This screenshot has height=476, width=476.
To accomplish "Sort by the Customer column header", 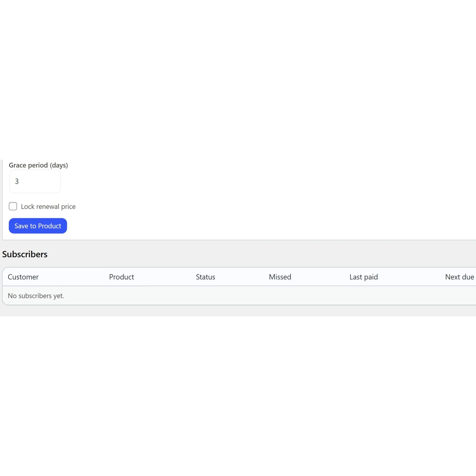I will click(x=23, y=277).
